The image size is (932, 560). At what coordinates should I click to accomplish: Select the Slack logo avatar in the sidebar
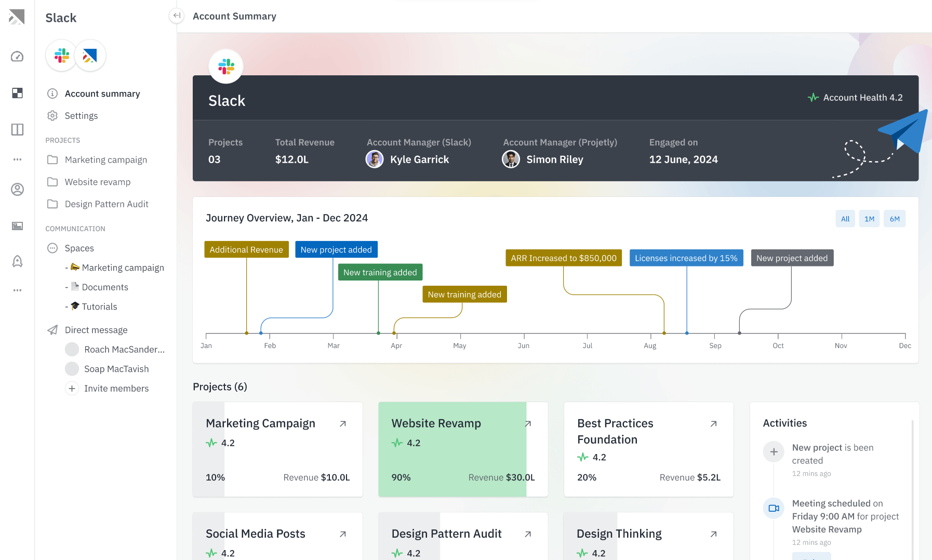pos(61,56)
